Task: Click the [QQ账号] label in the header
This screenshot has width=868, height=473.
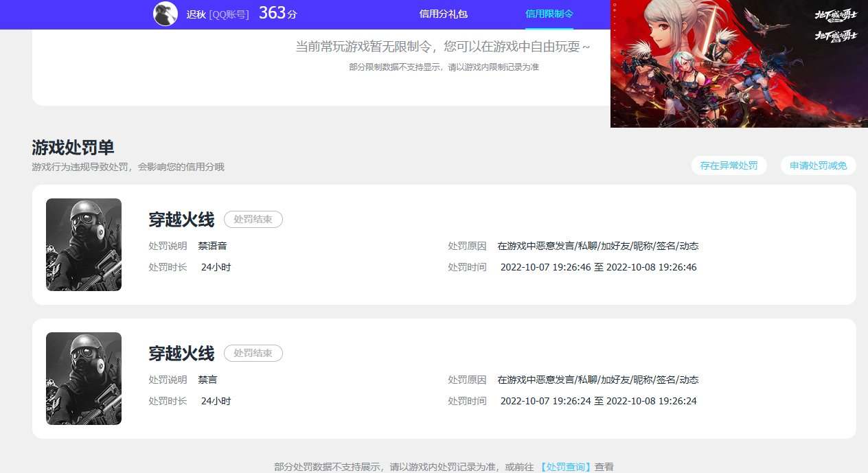Action: click(x=229, y=14)
